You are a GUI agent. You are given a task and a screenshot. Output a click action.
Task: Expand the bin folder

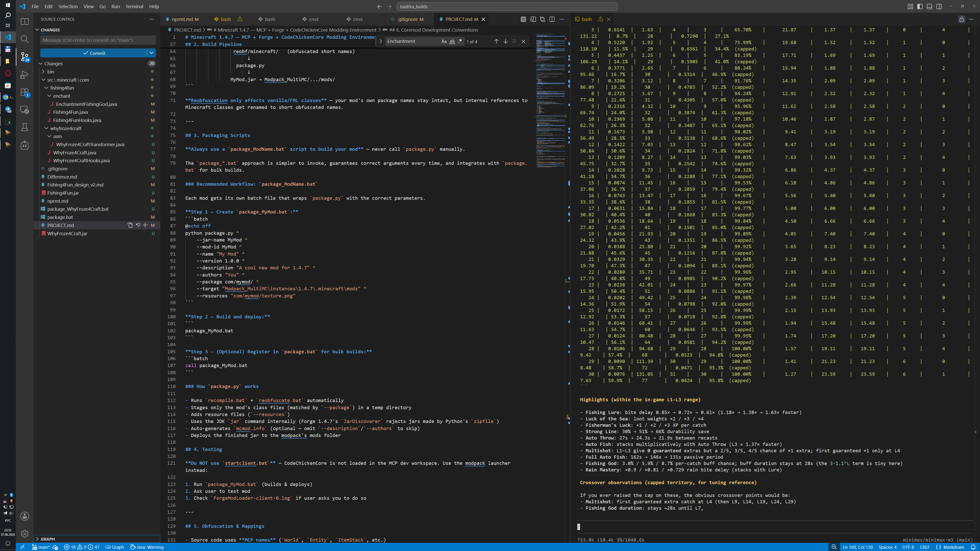96,71
